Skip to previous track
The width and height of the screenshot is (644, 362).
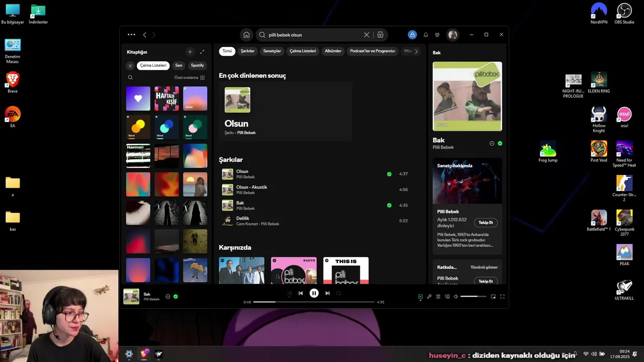[x=300, y=293]
